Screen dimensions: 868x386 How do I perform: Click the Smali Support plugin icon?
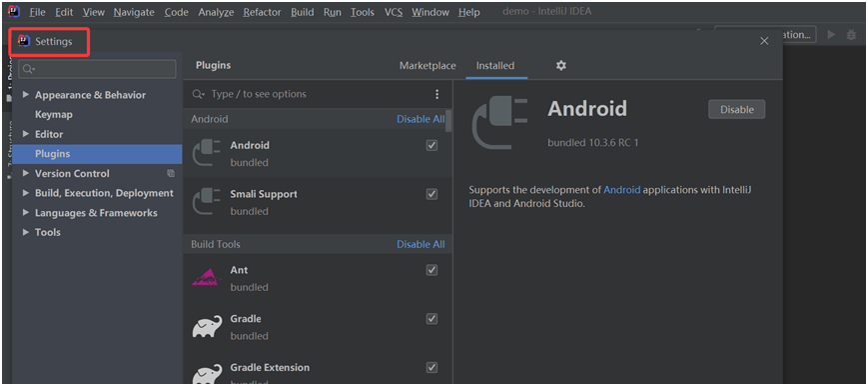click(206, 201)
